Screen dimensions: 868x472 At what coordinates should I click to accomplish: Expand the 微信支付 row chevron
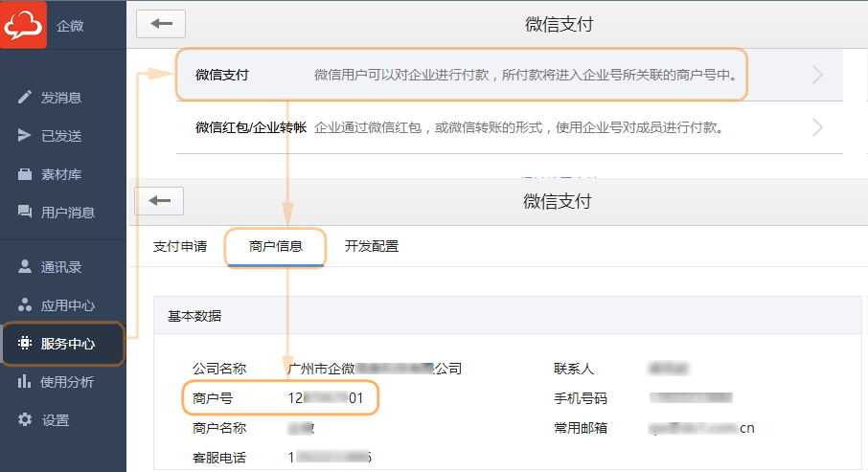817,75
